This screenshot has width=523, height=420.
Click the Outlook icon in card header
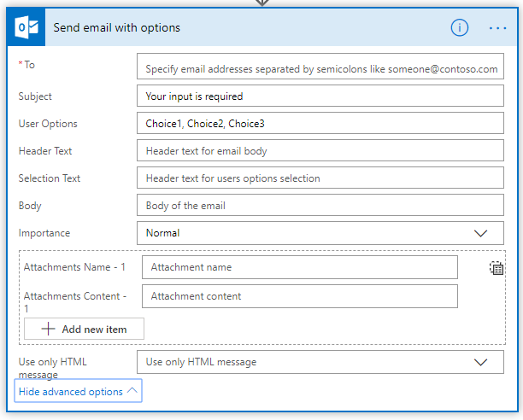pos(26,27)
